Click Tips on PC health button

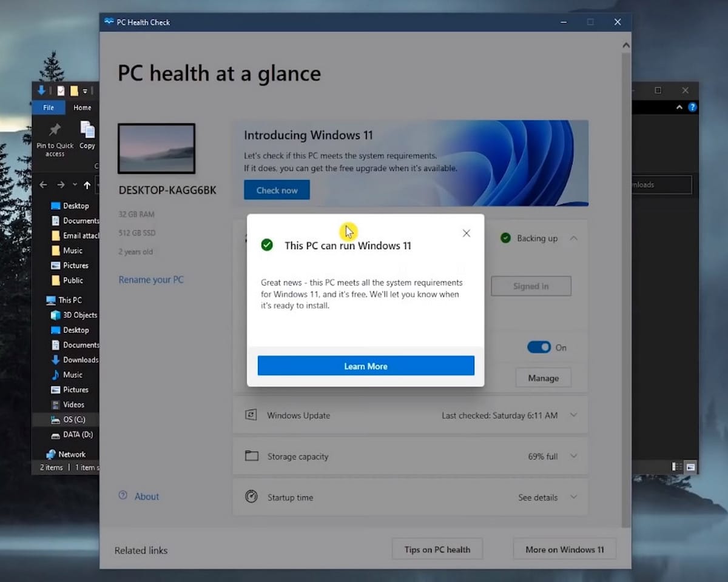tap(437, 549)
